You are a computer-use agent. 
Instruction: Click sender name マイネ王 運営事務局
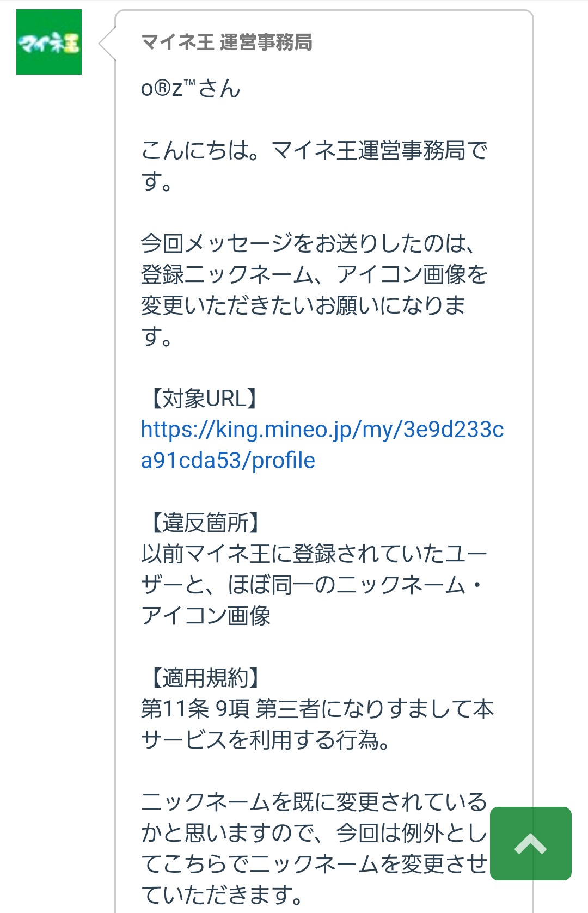tap(226, 42)
